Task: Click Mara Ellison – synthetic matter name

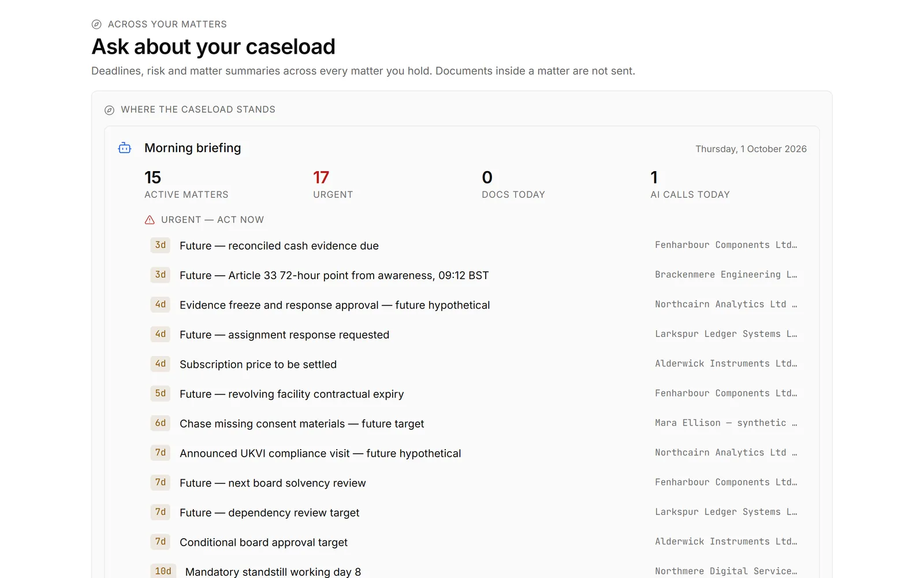Action: pos(726,423)
